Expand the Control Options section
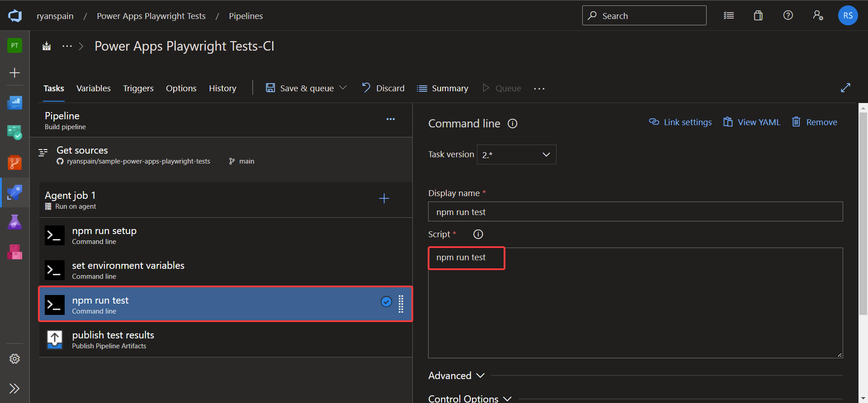868x403 pixels. click(x=470, y=398)
